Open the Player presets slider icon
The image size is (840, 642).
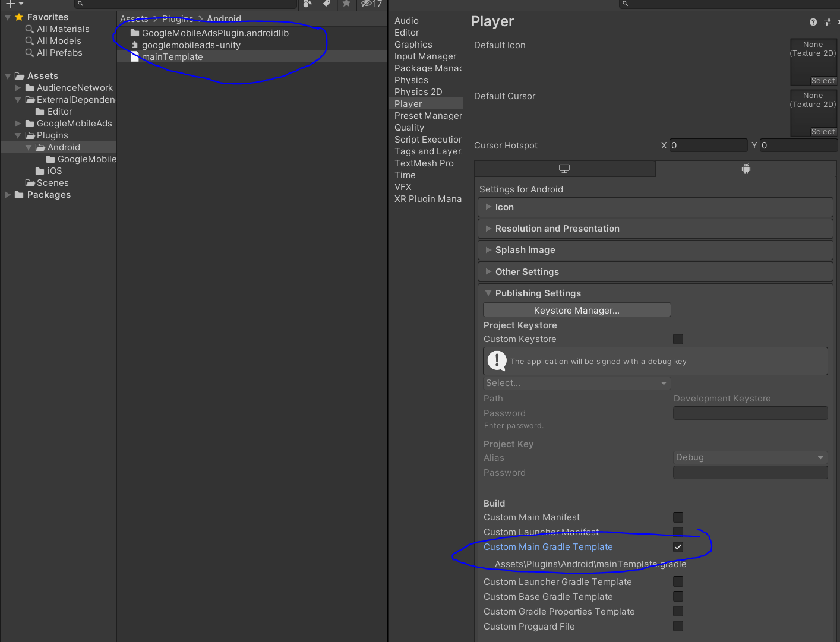click(x=828, y=22)
